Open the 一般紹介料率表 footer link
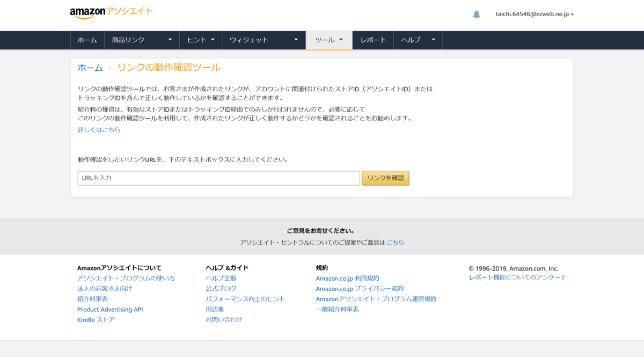This screenshot has height=357, width=644. (337, 309)
